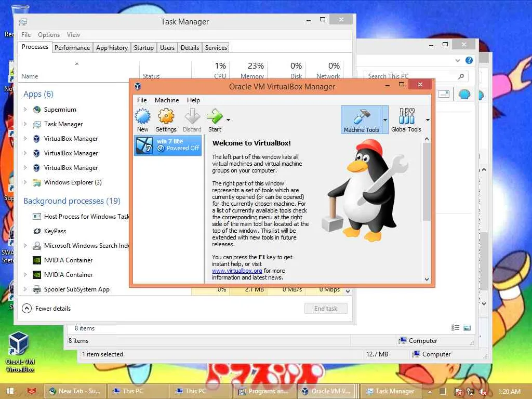
Task: Click the volume muted tray icon
Action: point(482,392)
